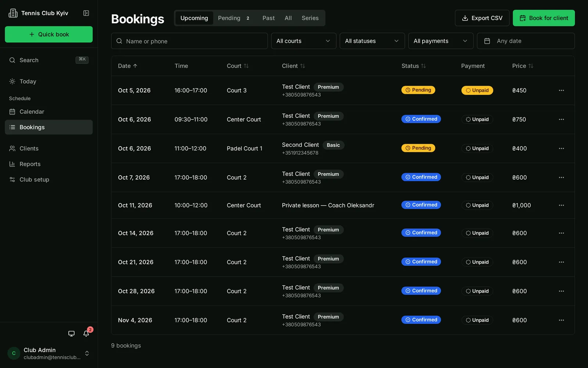Switch to the All tab
Image resolution: width=588 pixels, height=368 pixels.
tap(288, 18)
